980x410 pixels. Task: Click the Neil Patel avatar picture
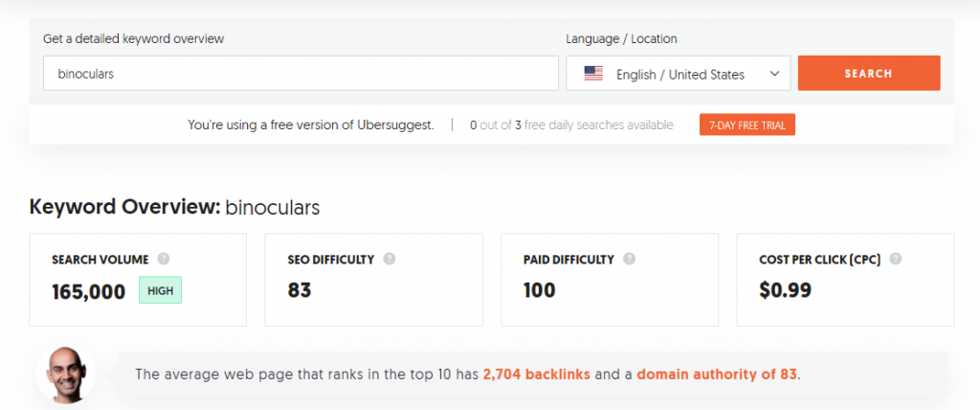pos(66,374)
